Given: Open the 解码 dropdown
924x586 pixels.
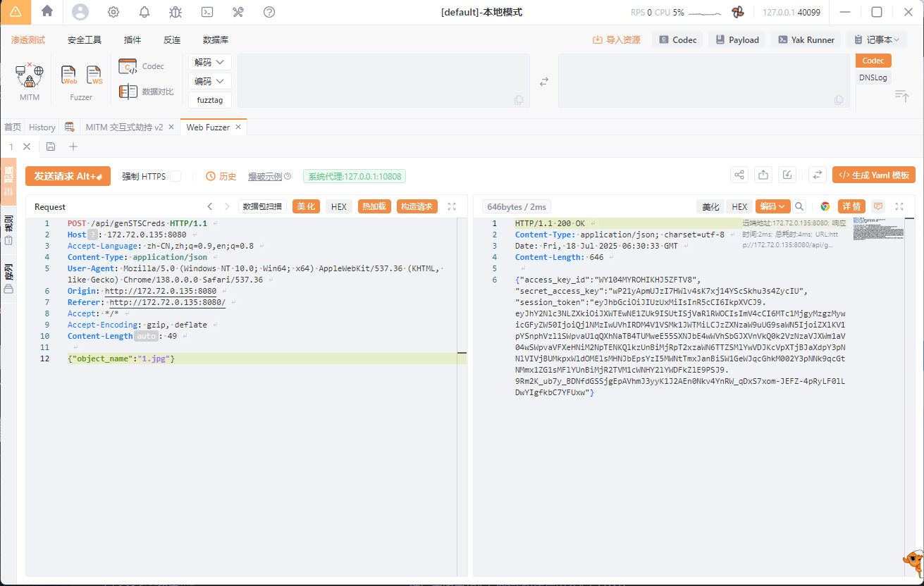Looking at the screenshot, I should pos(210,62).
